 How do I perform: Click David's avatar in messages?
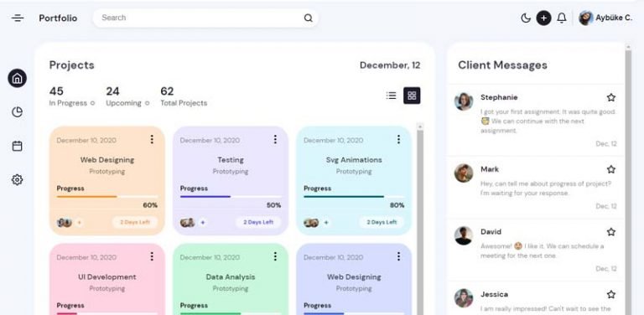(x=464, y=235)
